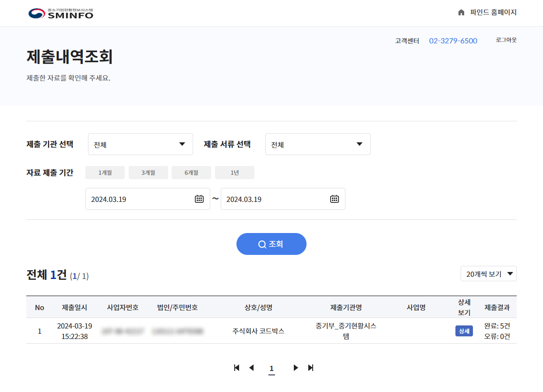Click the 중기부_중기현황시스템 cell
The width and height of the screenshot is (543, 392).
pos(346,331)
